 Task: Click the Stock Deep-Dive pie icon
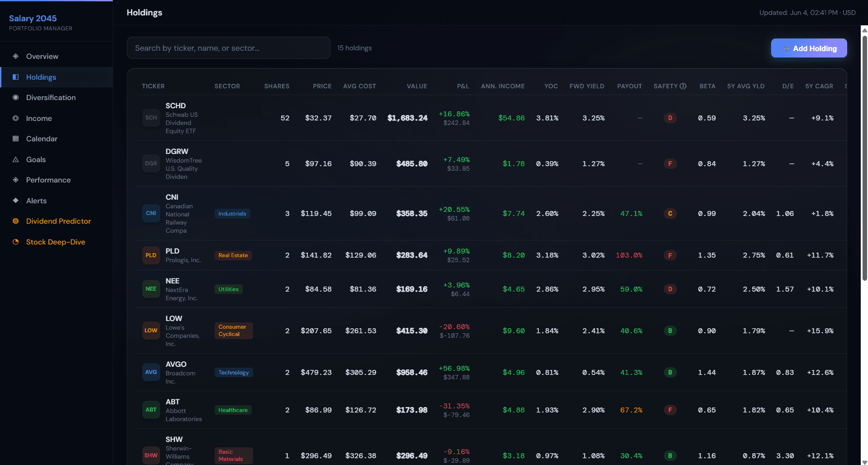[16, 242]
